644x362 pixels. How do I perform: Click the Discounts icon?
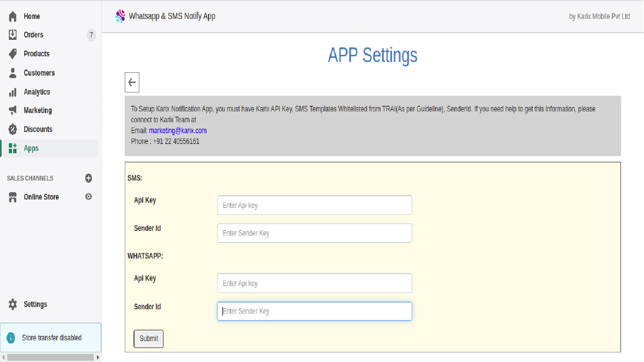click(12, 129)
